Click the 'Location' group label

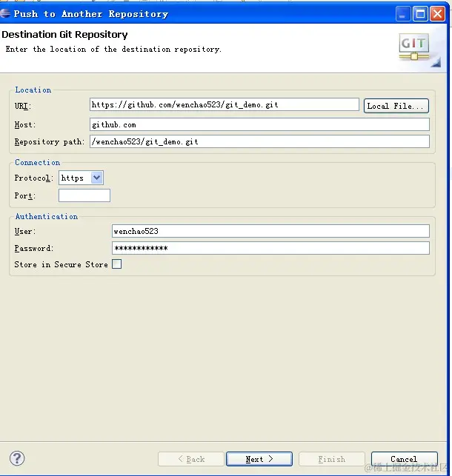tap(33, 90)
